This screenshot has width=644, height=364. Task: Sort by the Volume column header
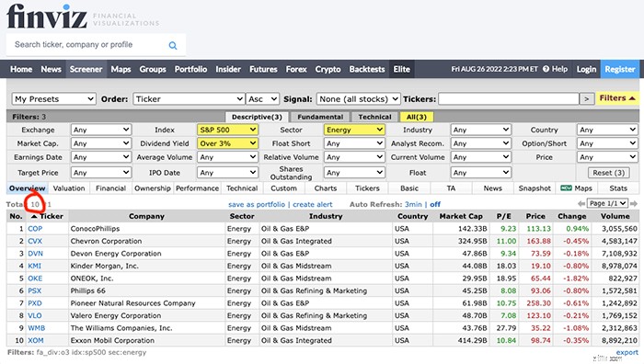pyautogui.click(x=615, y=216)
